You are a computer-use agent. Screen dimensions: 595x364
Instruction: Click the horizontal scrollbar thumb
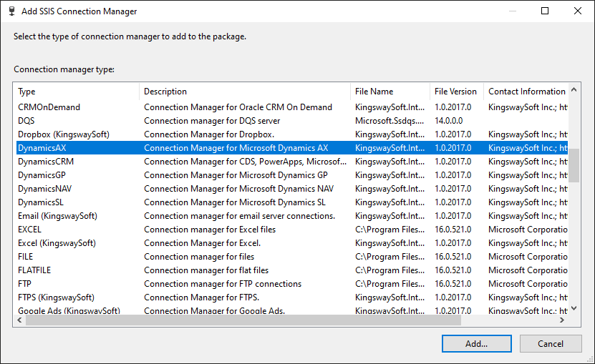243,320
